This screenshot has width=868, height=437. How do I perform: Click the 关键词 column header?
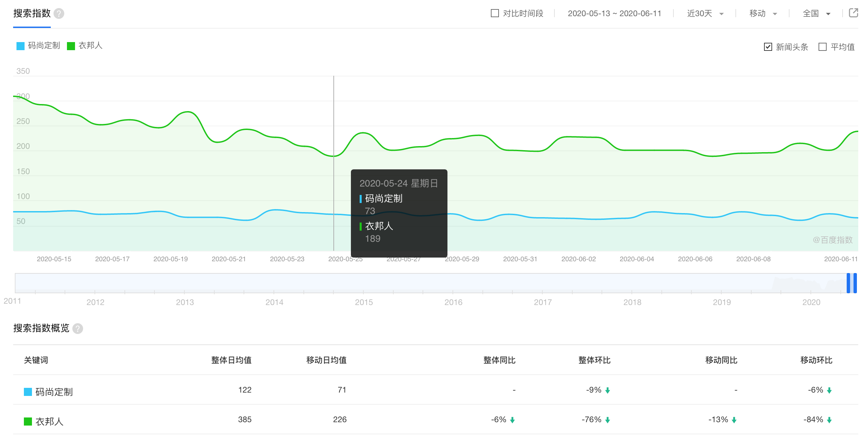[36, 360]
